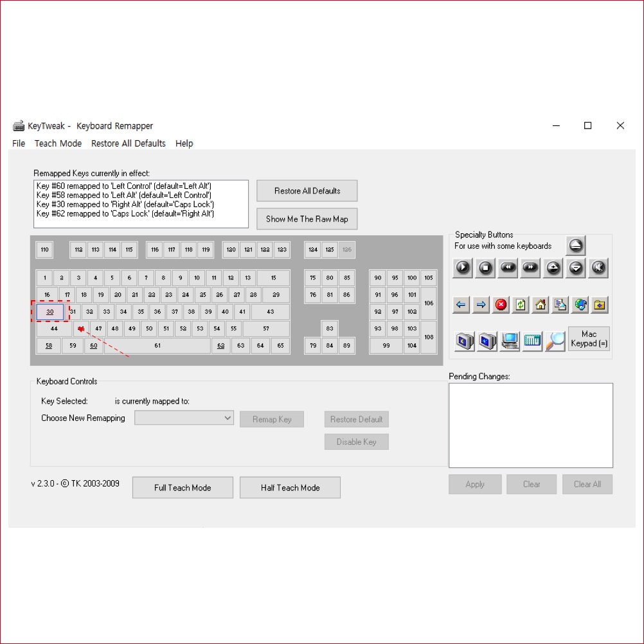This screenshot has height=644, width=644.
Task: Start Half Teach Mode
Action: point(290,488)
